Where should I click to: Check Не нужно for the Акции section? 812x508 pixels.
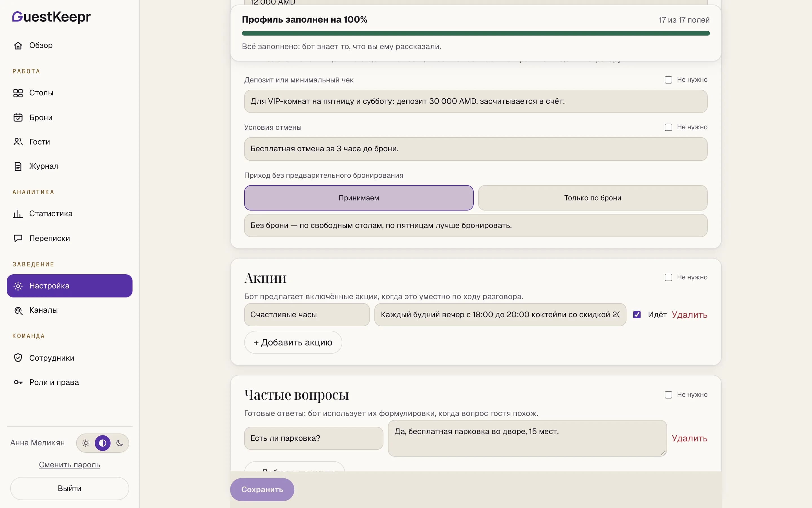click(668, 277)
